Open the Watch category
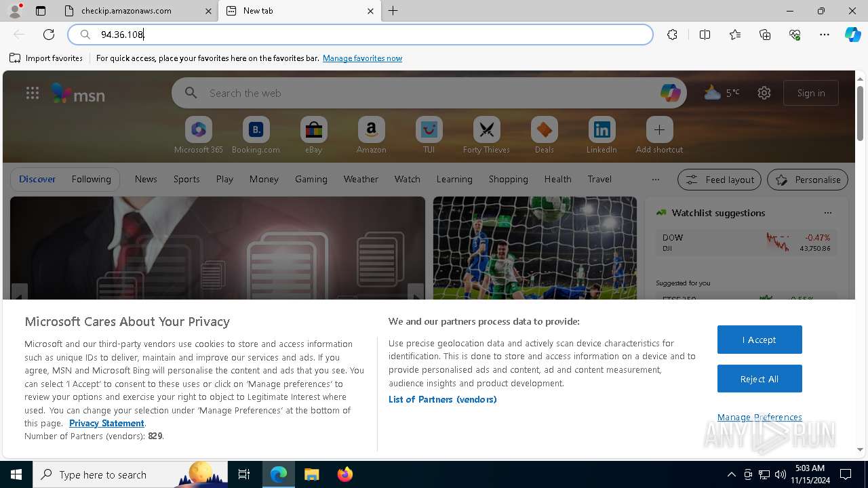Screen dimensions: 868x488 (x=408, y=179)
